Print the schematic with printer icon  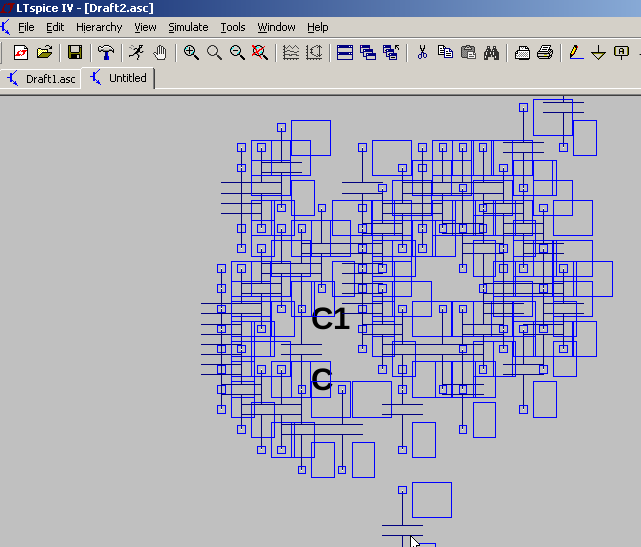tap(545, 53)
